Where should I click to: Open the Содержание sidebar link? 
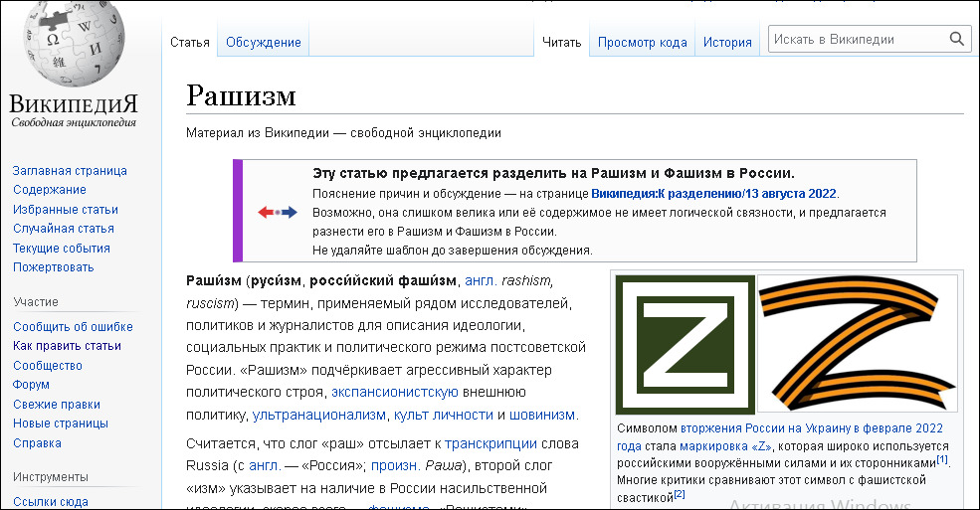(x=50, y=190)
